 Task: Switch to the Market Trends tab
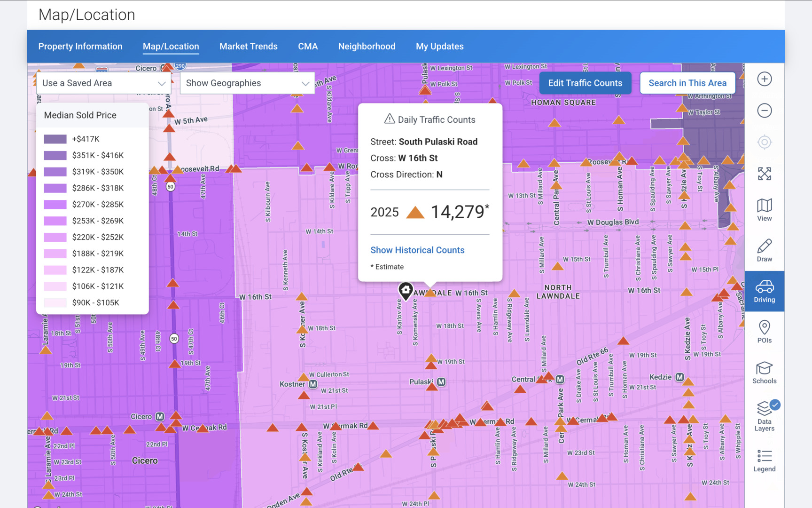tap(248, 47)
